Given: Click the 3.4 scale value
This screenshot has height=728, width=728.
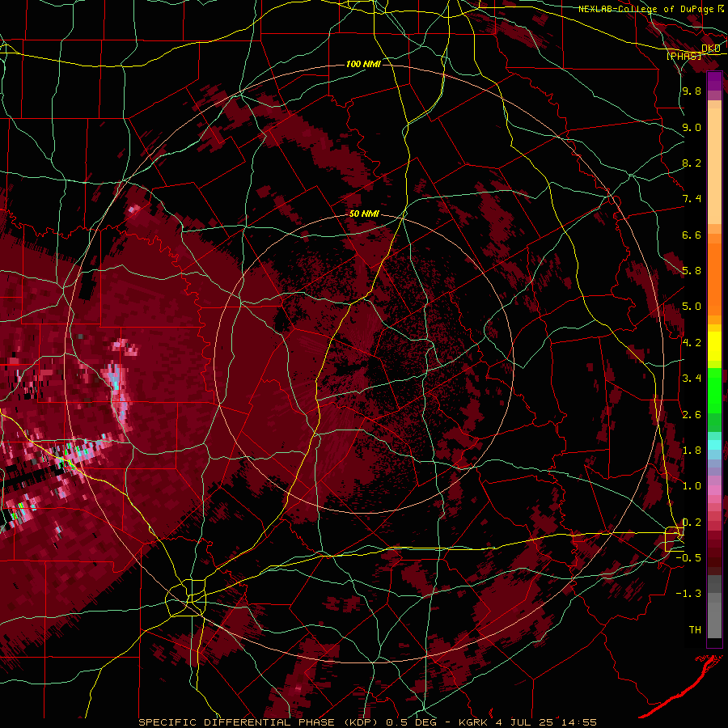Looking at the screenshot, I should 692,379.
